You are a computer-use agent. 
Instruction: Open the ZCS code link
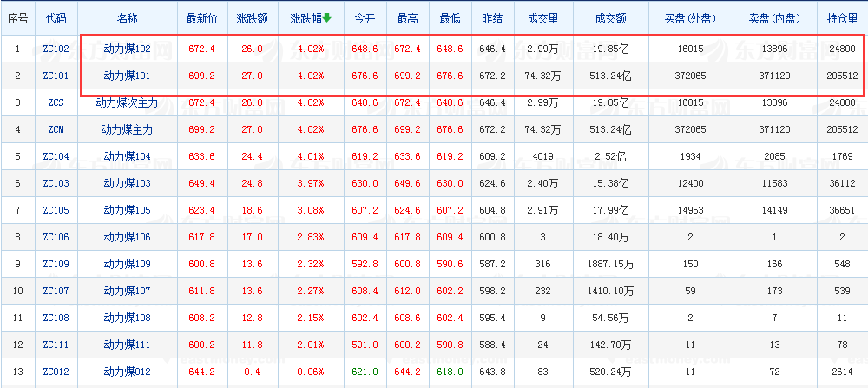coord(56,103)
